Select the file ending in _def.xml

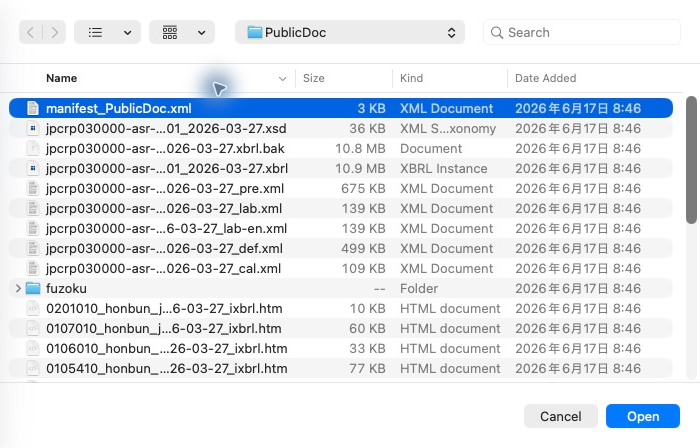pos(164,249)
